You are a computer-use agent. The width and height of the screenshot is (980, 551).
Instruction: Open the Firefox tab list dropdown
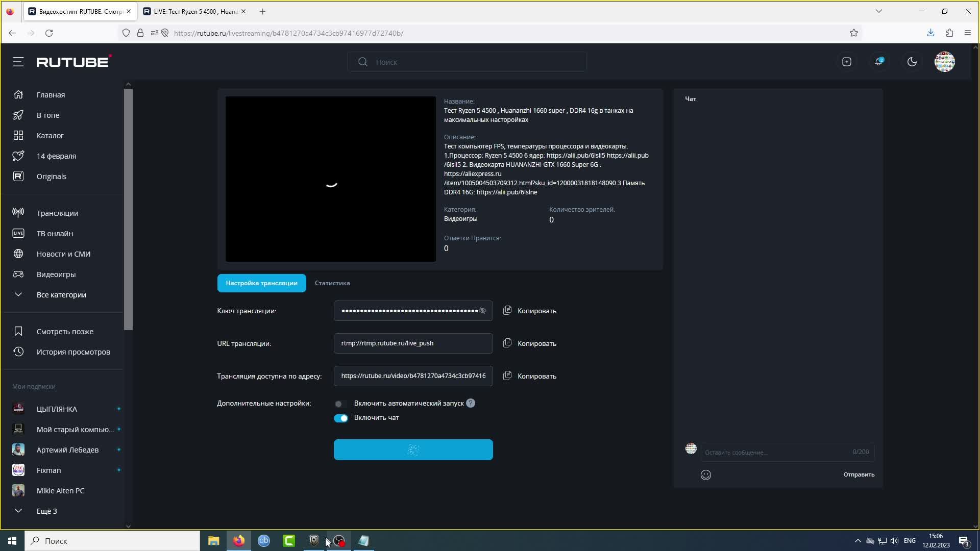(x=878, y=11)
